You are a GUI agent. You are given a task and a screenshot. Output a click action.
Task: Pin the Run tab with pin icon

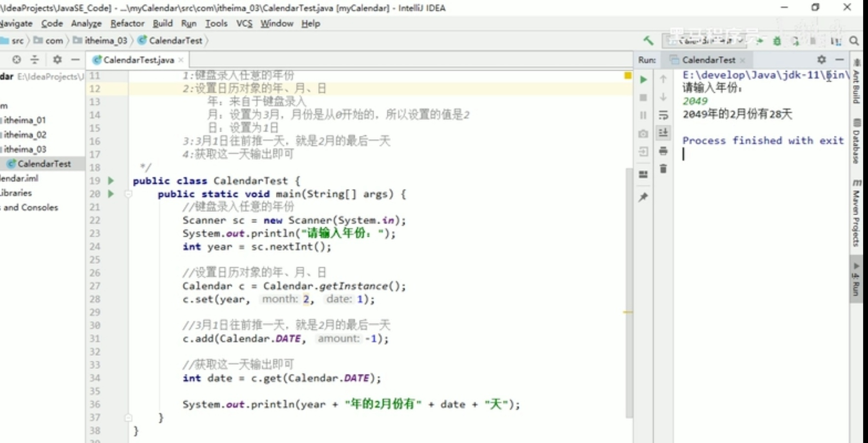click(643, 197)
